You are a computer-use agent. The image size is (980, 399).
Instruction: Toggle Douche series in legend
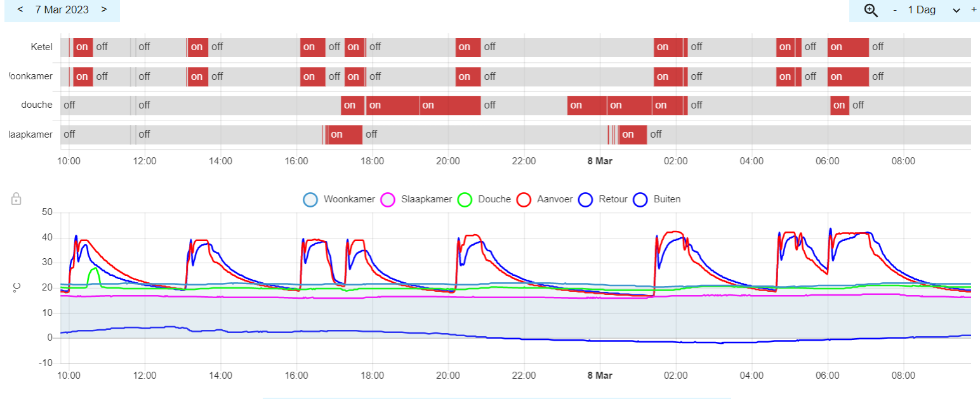click(x=484, y=199)
